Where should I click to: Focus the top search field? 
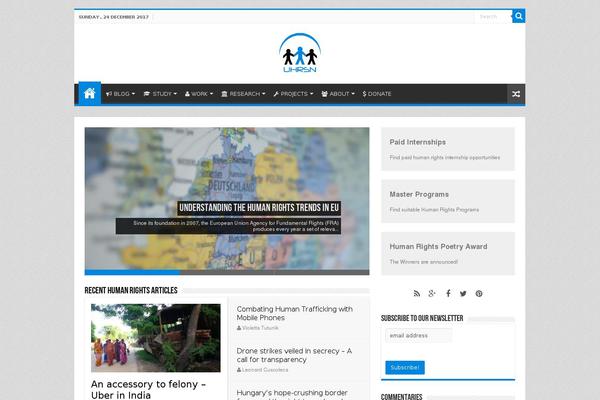(493, 16)
